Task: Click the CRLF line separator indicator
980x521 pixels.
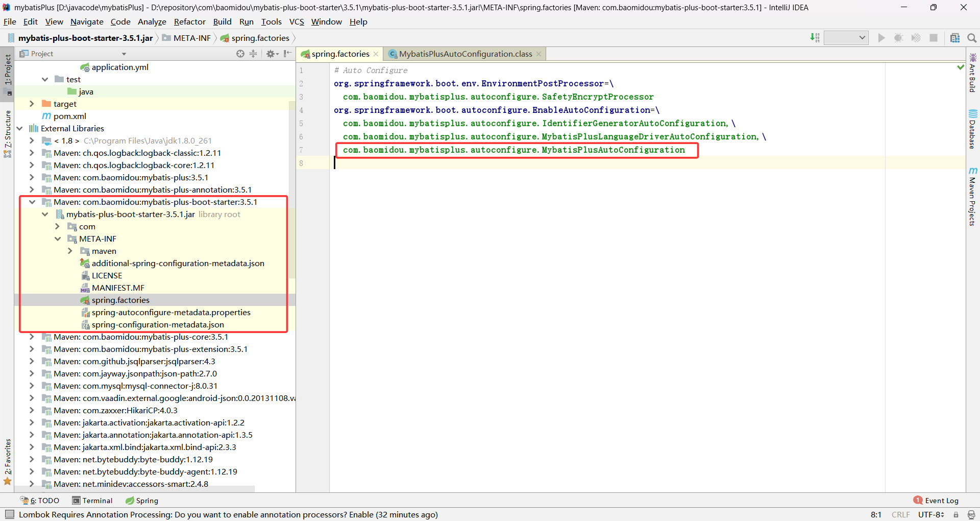Action: coord(900,514)
